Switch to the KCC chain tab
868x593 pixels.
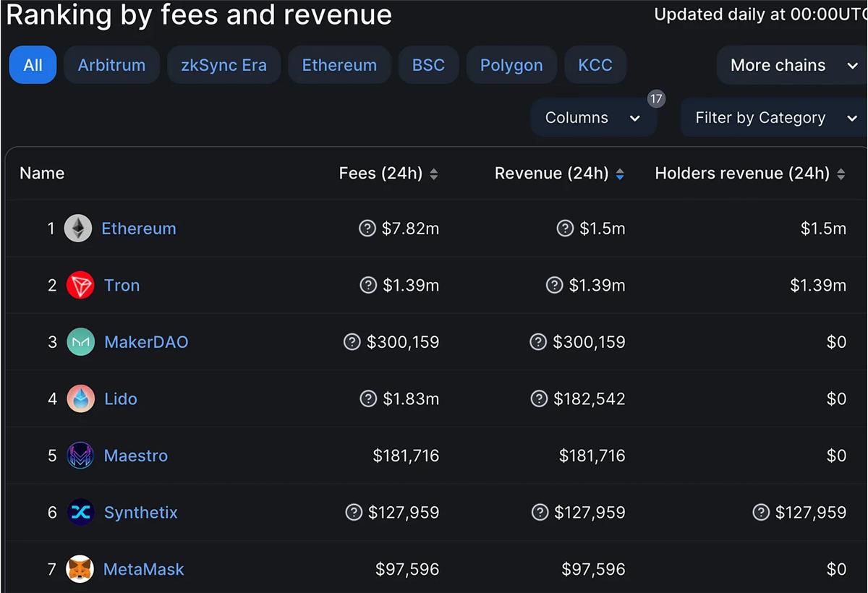[595, 65]
